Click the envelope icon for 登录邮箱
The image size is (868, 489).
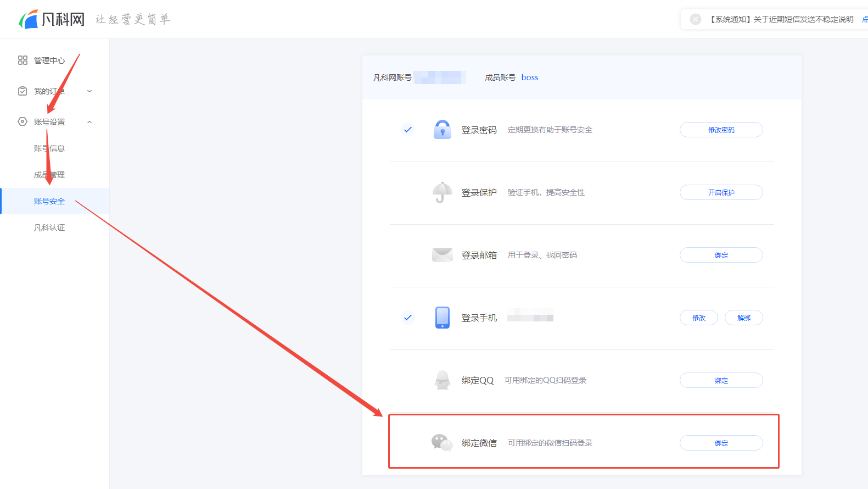(x=443, y=255)
